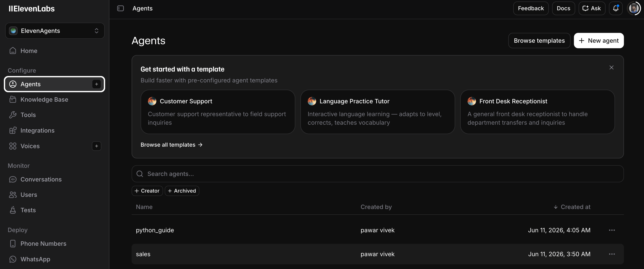Click the Front Desk Receptionist avatar
Image resolution: width=644 pixels, height=269 pixels.
click(x=472, y=101)
